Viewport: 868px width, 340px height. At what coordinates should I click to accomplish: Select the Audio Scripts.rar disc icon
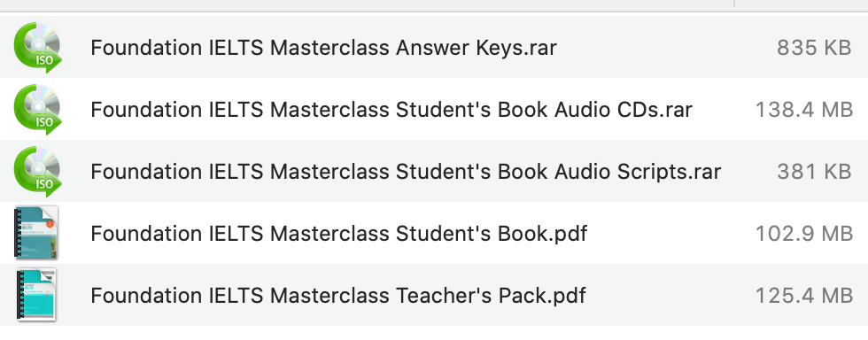[37, 172]
